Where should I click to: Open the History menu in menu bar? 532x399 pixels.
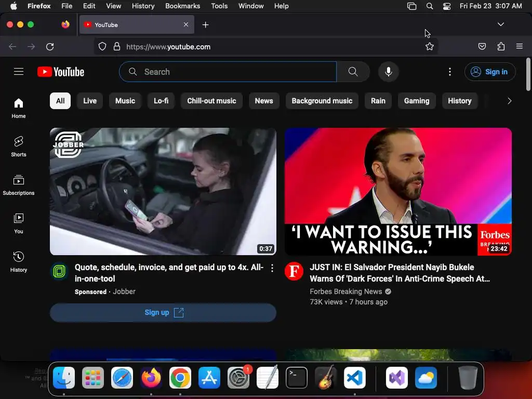pos(143,6)
